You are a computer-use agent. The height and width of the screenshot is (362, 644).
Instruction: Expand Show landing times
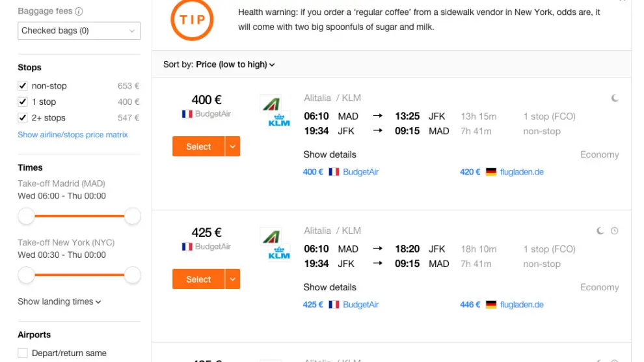[x=59, y=302]
